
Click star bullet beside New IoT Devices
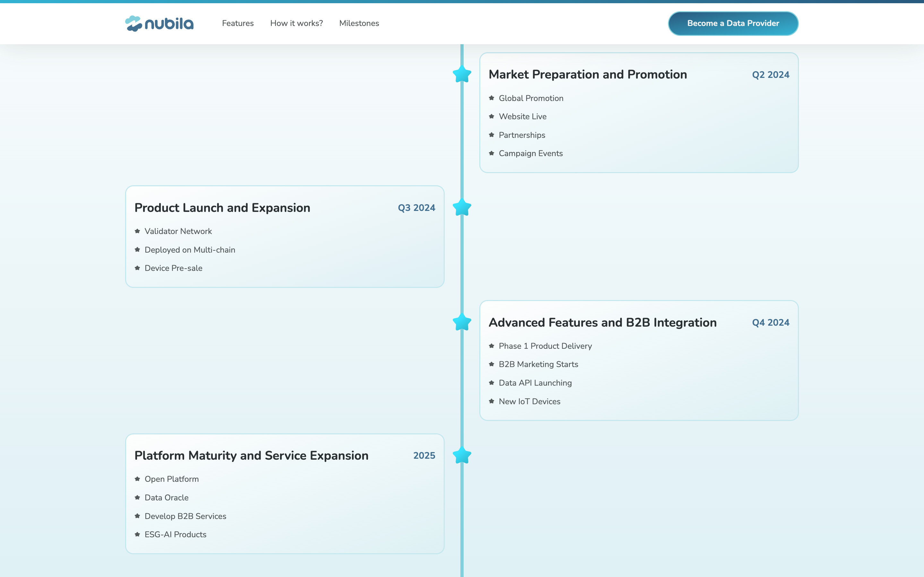point(492,401)
